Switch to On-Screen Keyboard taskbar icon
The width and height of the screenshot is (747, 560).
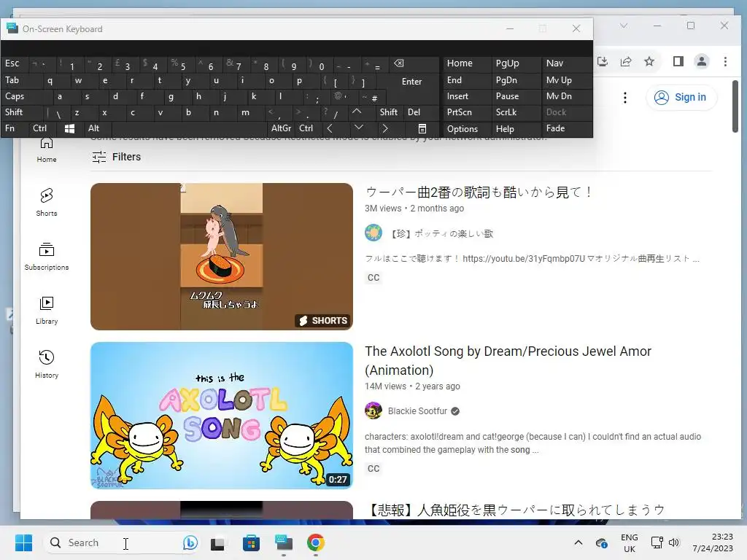[284, 542]
